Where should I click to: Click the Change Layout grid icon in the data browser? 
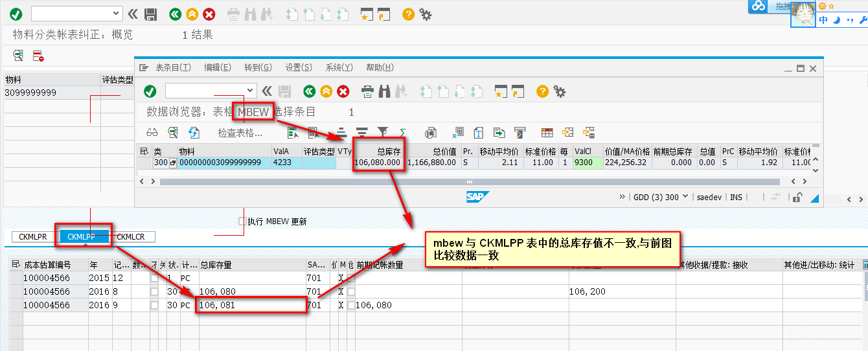[547, 133]
